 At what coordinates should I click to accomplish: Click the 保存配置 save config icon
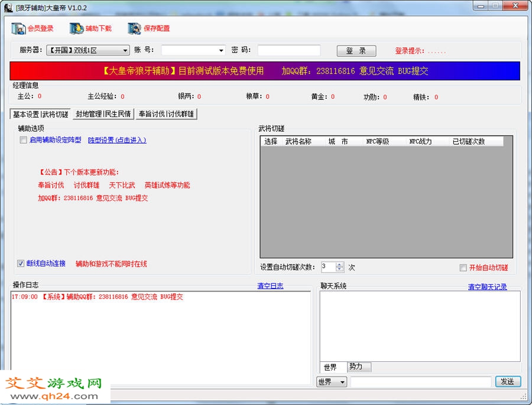135,28
